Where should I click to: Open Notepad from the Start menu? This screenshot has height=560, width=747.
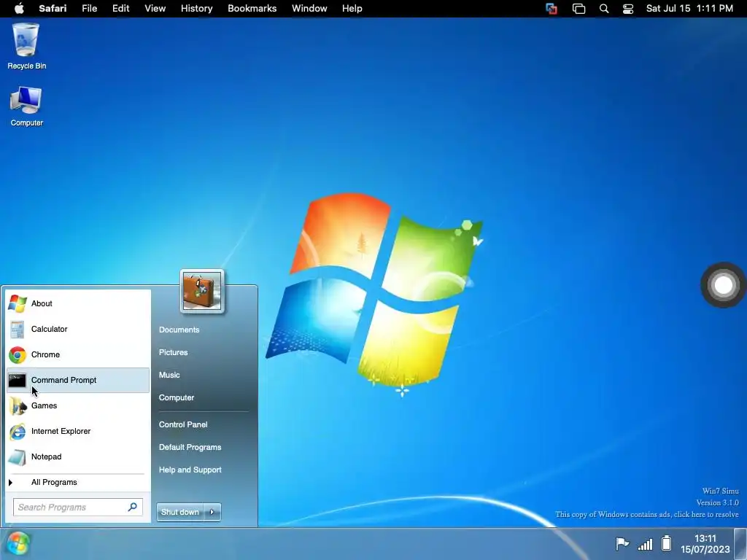point(78,456)
